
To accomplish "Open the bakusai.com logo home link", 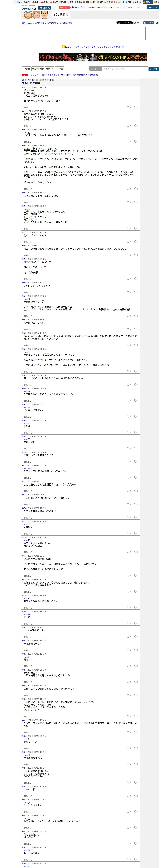I will point(30,7).
